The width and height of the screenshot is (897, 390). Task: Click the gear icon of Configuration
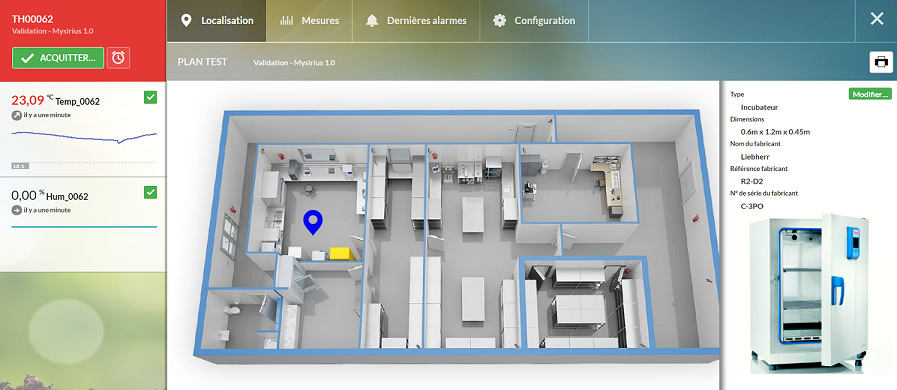[499, 21]
